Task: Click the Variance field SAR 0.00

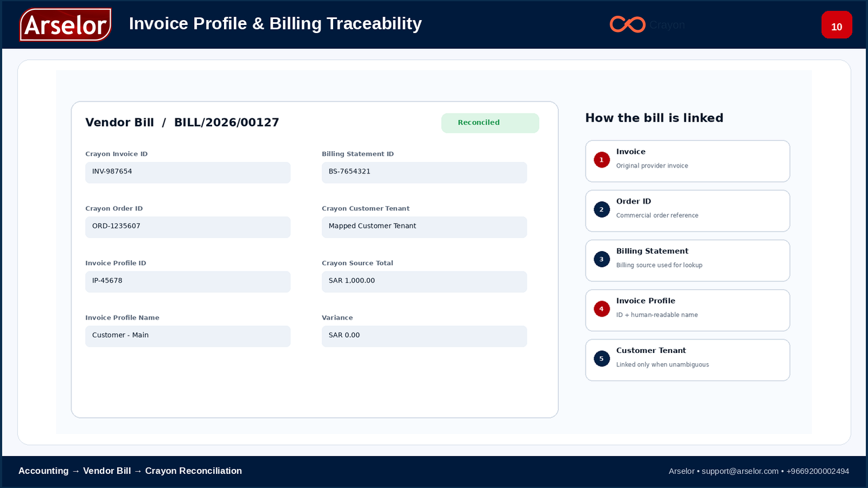Action: pyautogui.click(x=424, y=336)
